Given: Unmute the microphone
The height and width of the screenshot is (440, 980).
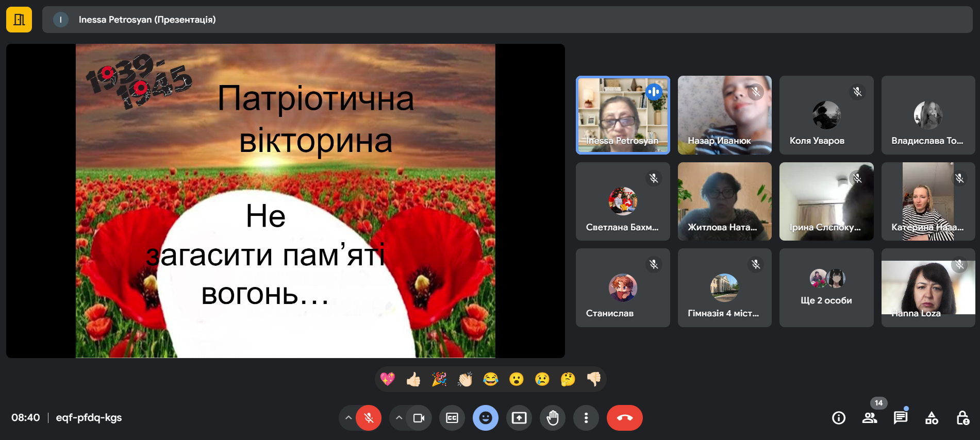Looking at the screenshot, I should click(369, 418).
